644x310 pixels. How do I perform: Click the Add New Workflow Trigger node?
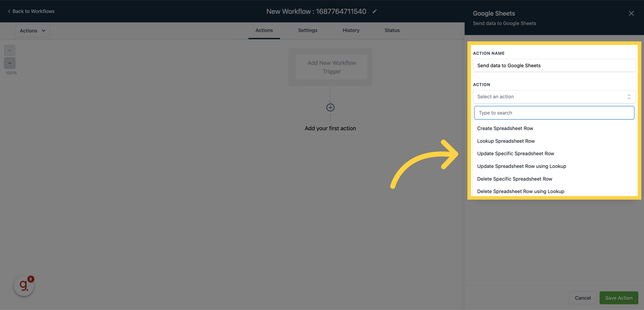point(331,67)
